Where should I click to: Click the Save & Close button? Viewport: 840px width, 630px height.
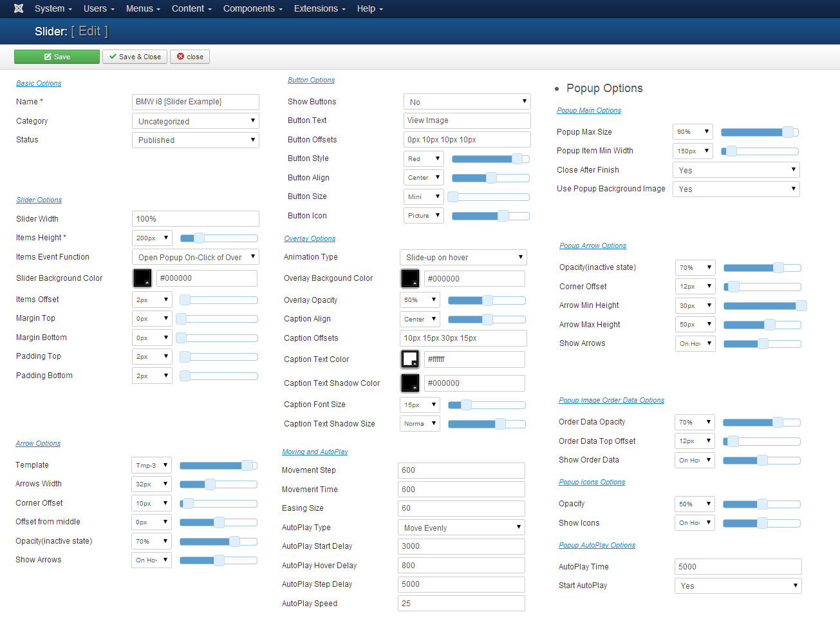(x=135, y=57)
